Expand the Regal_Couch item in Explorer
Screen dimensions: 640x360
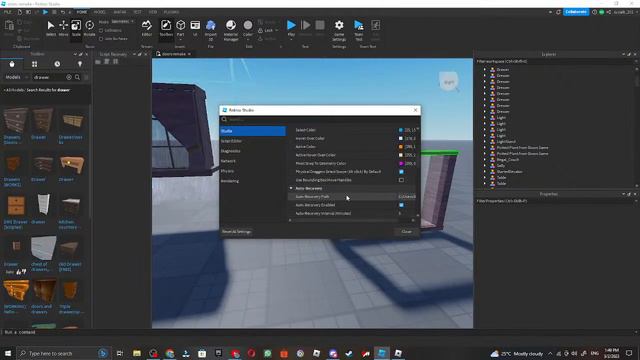[x=485, y=160]
